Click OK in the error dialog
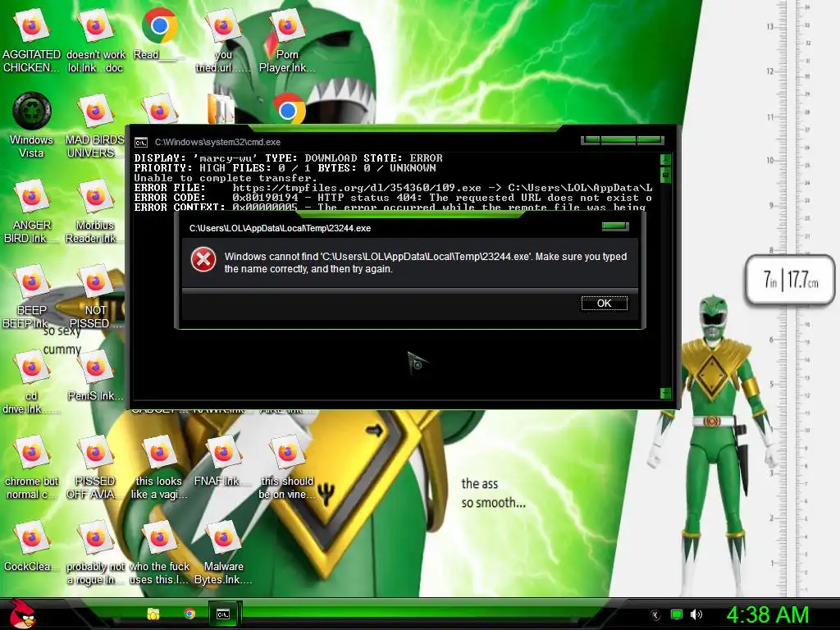Screen dimensions: 840x630 605,304
